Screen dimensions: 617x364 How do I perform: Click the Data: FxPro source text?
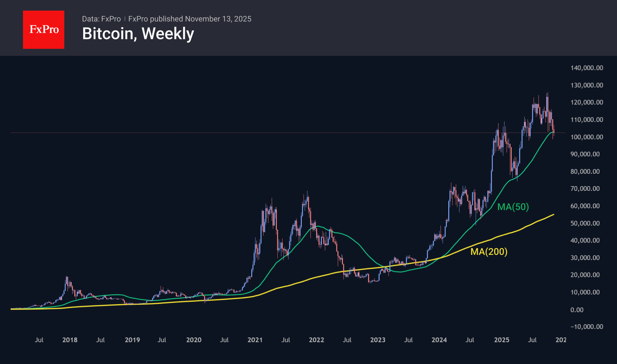click(x=101, y=19)
